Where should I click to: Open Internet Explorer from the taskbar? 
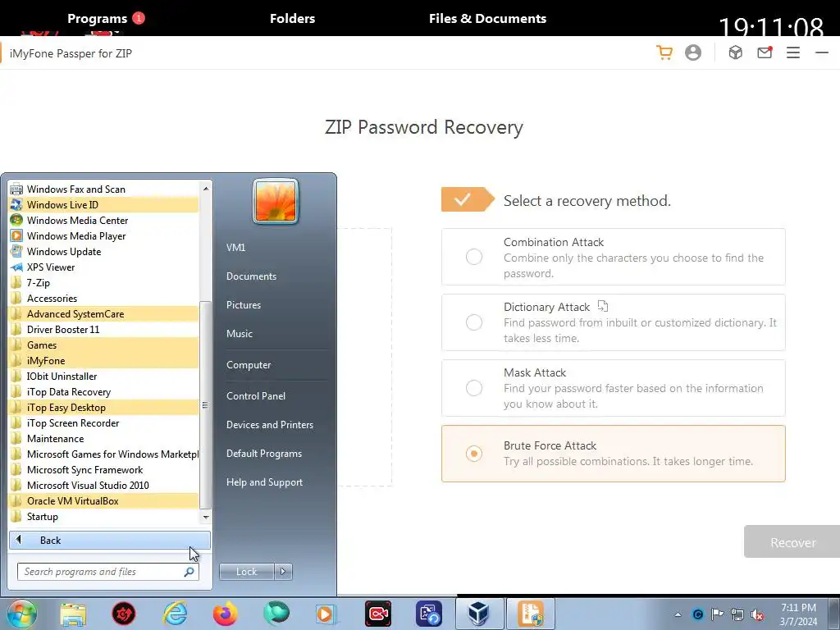pyautogui.click(x=175, y=614)
